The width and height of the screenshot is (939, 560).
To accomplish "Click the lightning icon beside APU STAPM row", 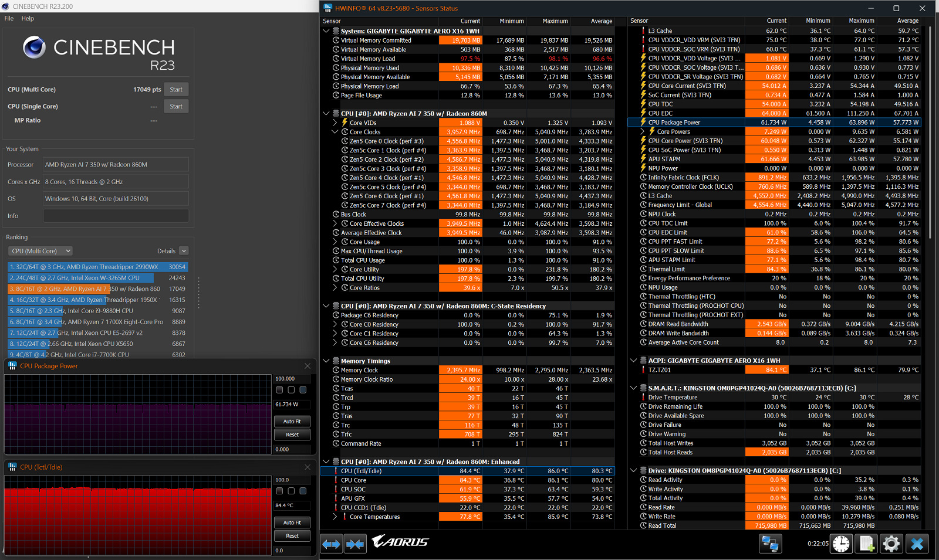I will pos(643,159).
